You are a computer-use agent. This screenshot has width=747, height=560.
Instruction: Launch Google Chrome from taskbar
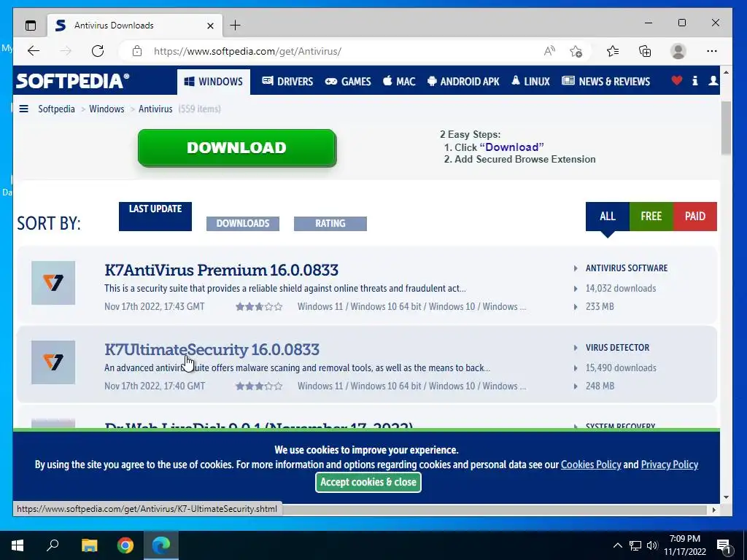(x=125, y=545)
